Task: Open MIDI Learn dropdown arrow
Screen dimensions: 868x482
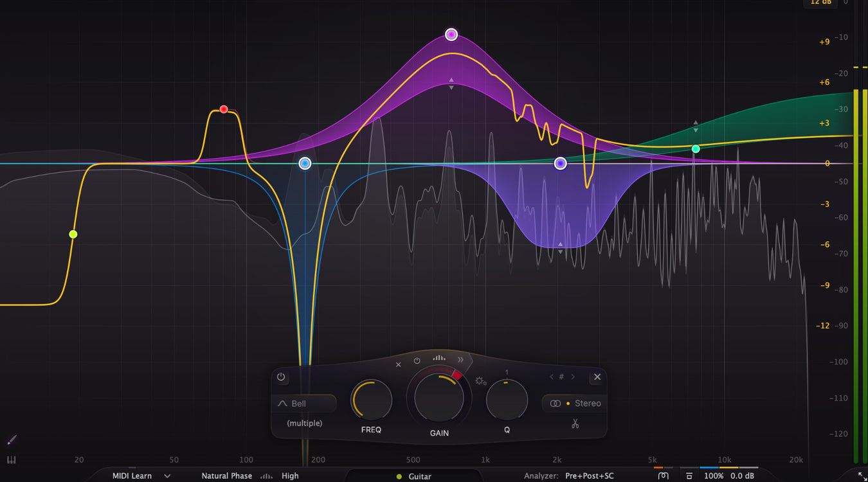Action: 167,476
